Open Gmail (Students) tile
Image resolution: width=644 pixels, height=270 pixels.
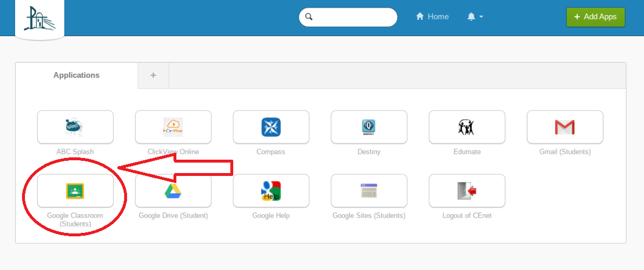[565, 127]
